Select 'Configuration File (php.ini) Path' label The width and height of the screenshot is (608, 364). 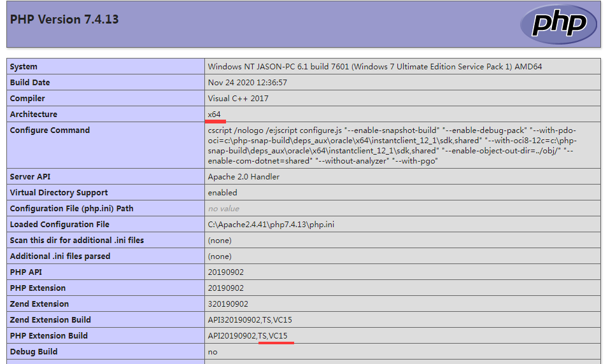71,209
